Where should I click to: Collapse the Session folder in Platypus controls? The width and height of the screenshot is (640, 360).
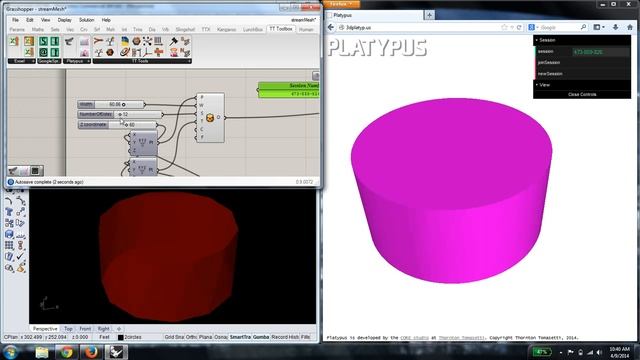click(x=582, y=40)
